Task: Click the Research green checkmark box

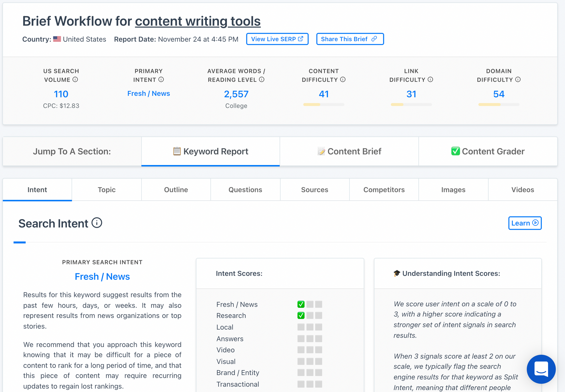Action: click(x=301, y=315)
